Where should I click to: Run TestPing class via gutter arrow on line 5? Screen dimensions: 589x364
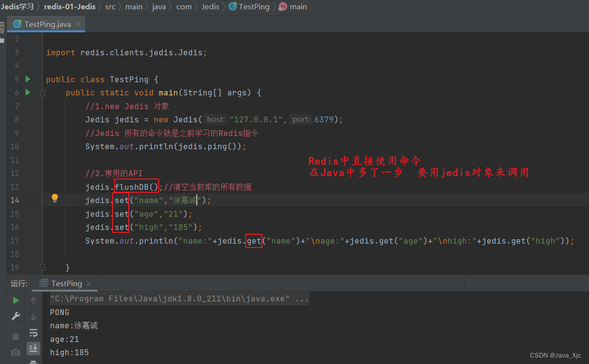click(x=28, y=79)
